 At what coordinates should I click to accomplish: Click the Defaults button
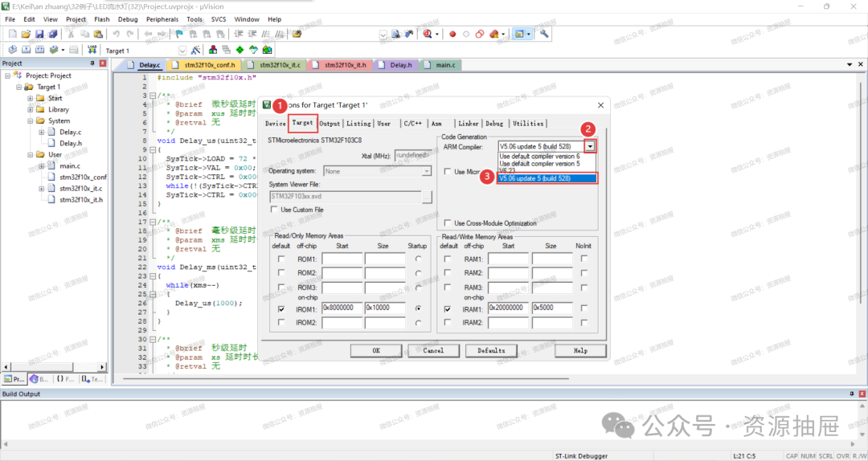(491, 350)
